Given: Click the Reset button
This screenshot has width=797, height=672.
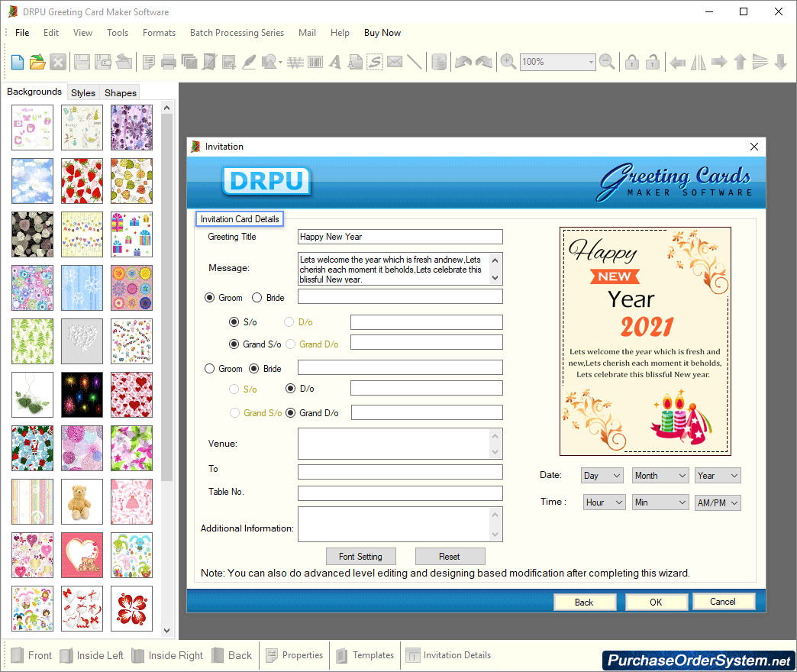Looking at the screenshot, I should click(450, 556).
